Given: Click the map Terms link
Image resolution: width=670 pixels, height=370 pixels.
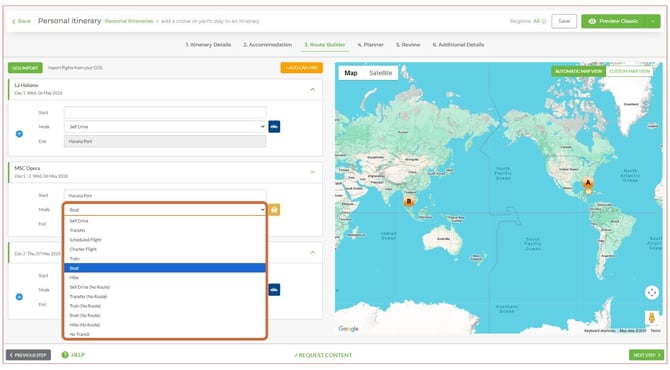Looking at the screenshot, I should click(655, 331).
